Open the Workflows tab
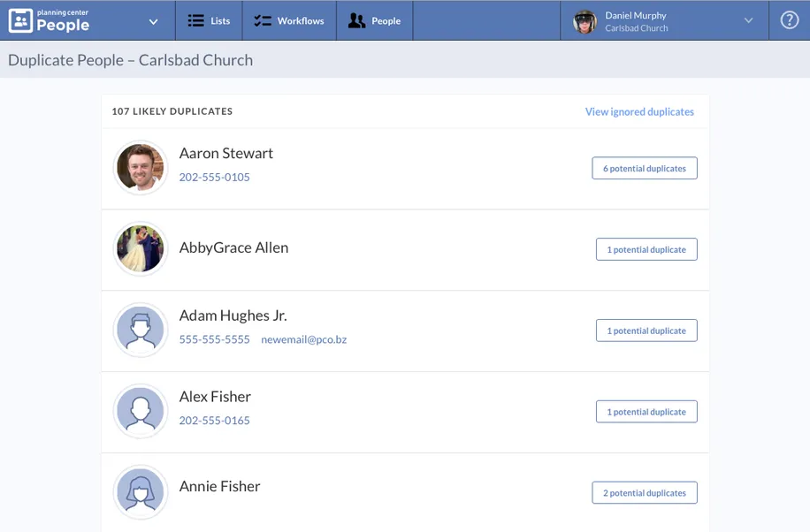Image resolution: width=810 pixels, height=532 pixels. (x=289, y=20)
